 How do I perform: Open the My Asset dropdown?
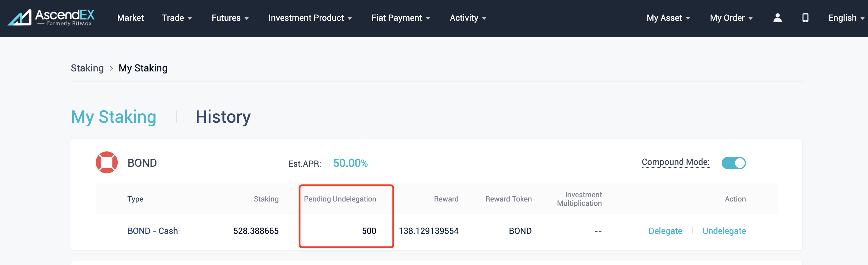[x=668, y=18]
